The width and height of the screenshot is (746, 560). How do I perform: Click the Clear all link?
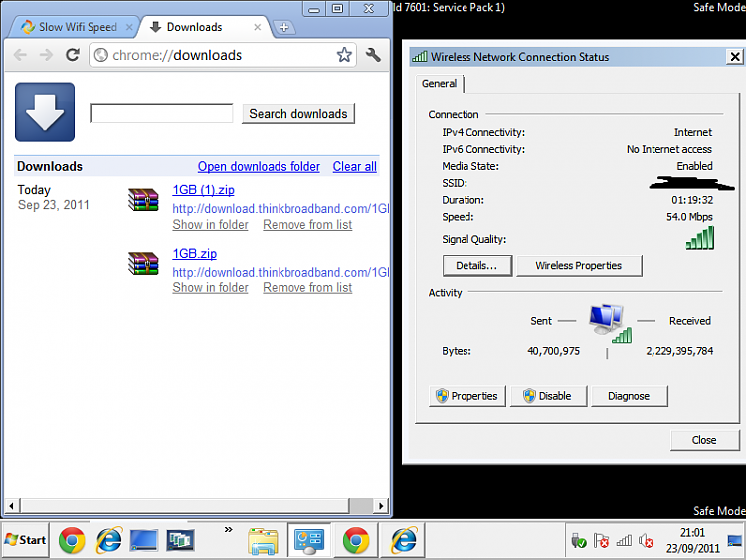tap(354, 166)
